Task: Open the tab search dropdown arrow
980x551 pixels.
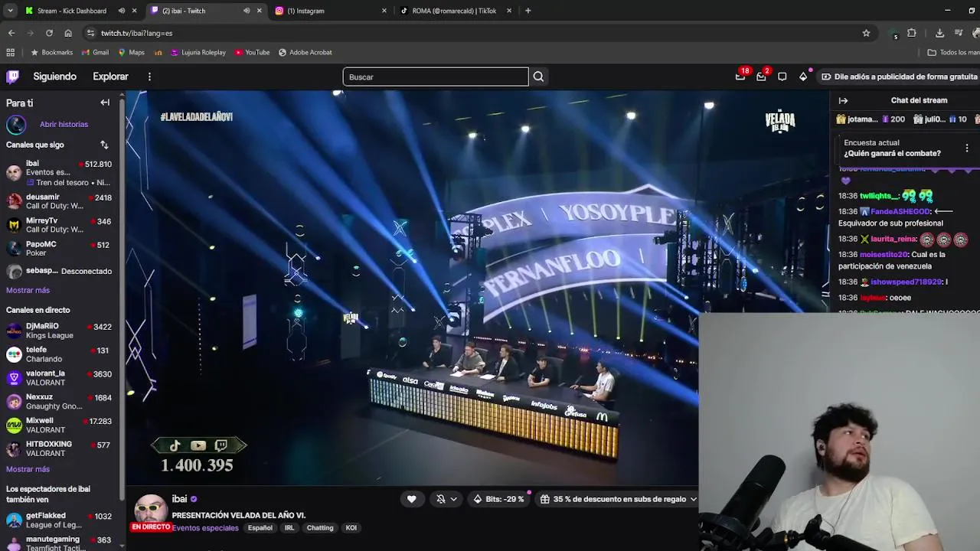Action: tap(8, 11)
